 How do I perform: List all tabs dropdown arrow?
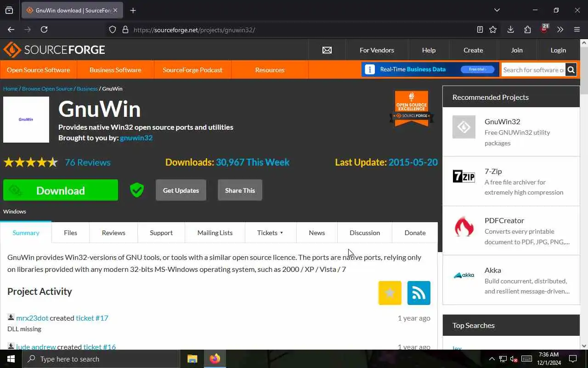[497, 10]
